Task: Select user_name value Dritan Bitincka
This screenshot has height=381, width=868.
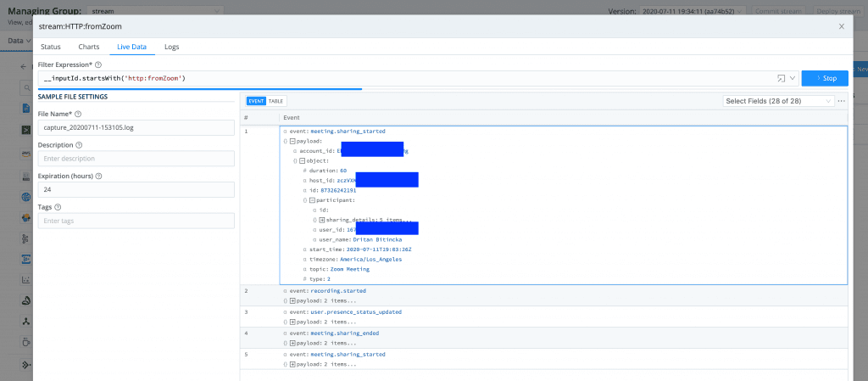Action: 379,240
